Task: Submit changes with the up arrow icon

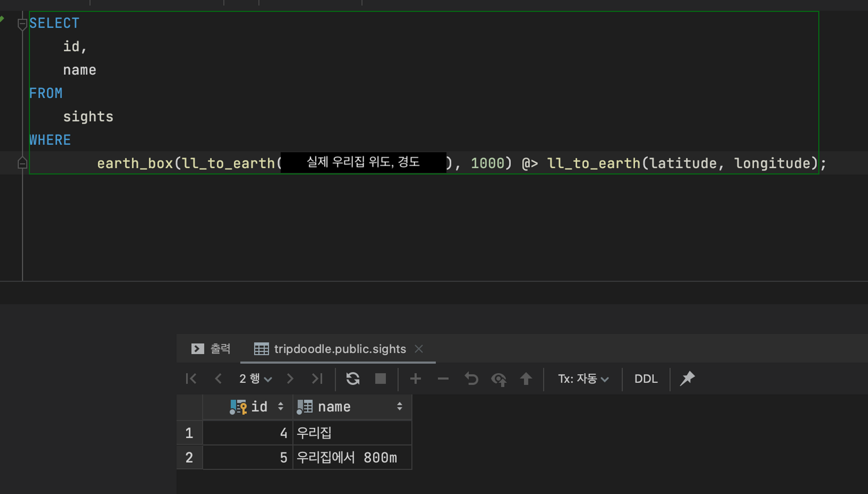Action: [526, 379]
